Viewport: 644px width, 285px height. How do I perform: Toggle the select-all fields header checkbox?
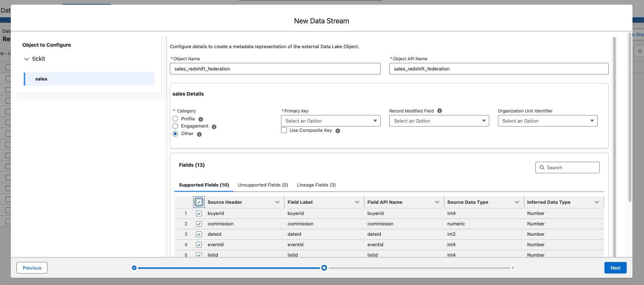click(x=199, y=202)
